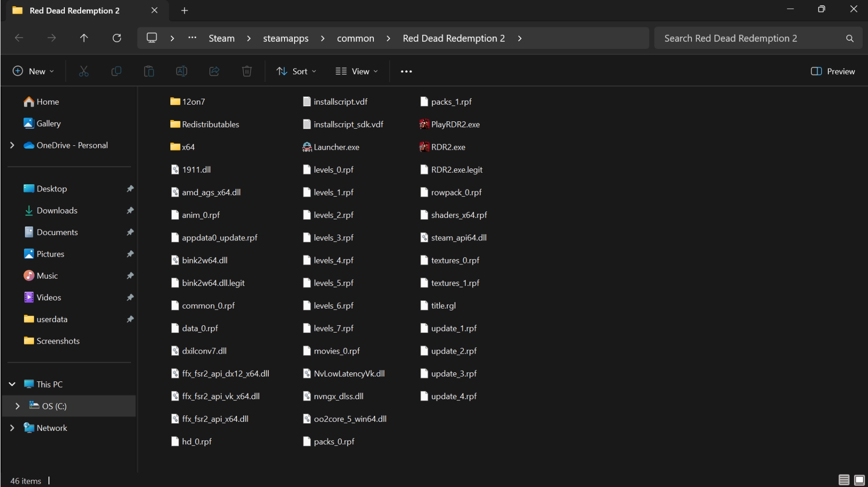Click the common breadcrumb
Viewport: 868px width, 487px height.
click(x=356, y=38)
